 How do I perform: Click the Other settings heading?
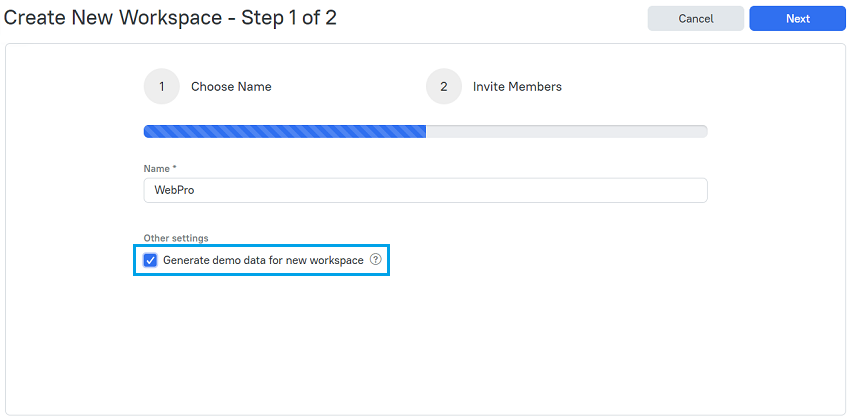(x=176, y=237)
